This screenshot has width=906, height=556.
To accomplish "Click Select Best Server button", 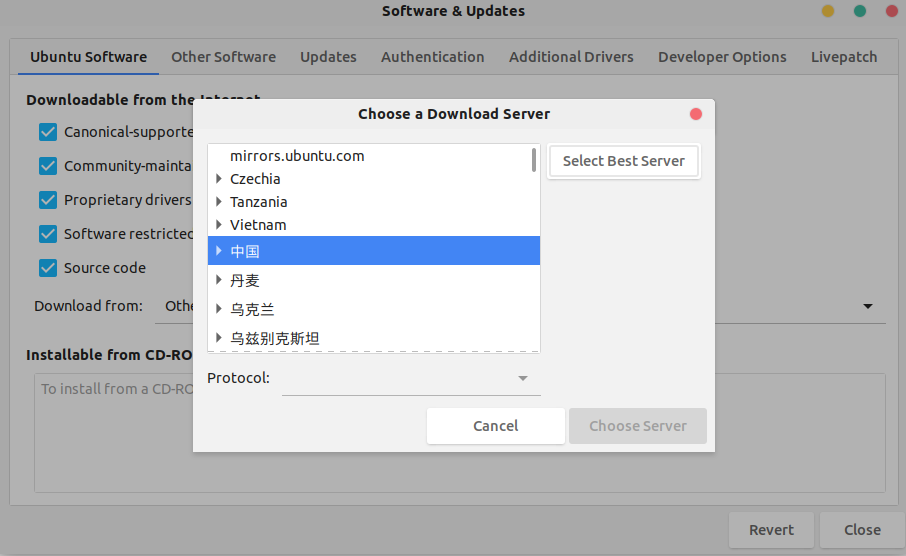I will click(x=623, y=161).
